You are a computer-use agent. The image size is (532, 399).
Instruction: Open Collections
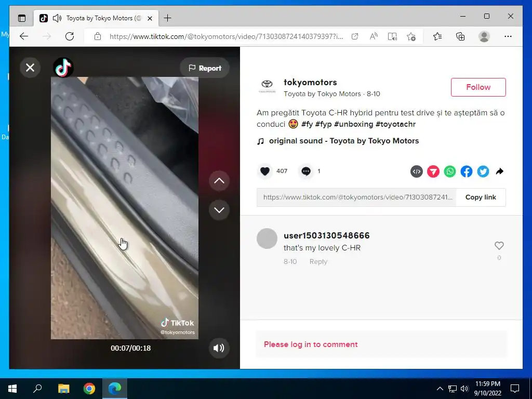460,36
